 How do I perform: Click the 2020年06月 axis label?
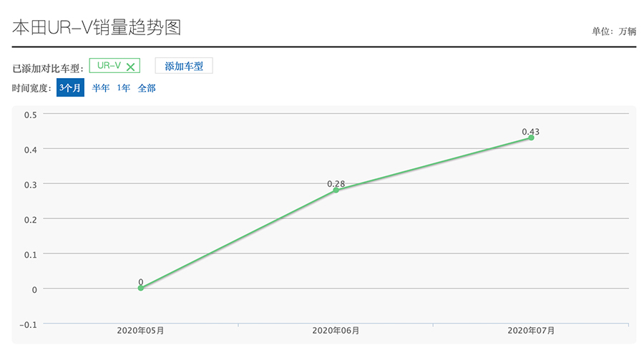tap(336, 331)
